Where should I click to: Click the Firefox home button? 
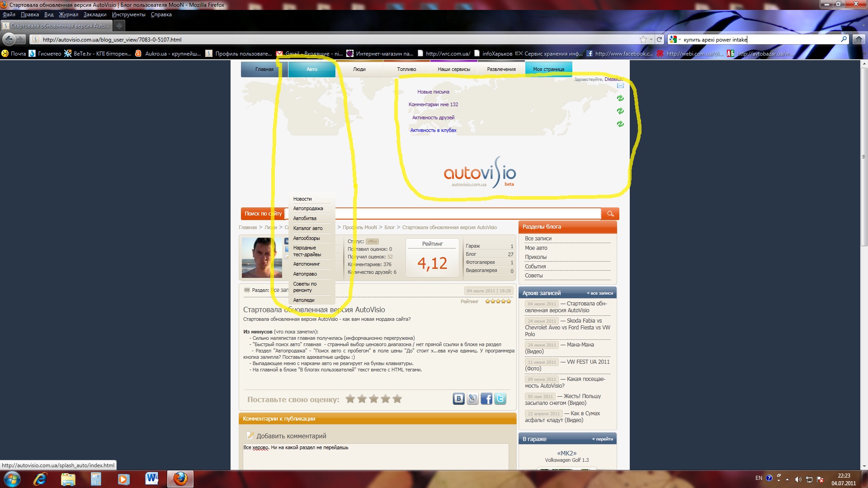[x=858, y=39]
